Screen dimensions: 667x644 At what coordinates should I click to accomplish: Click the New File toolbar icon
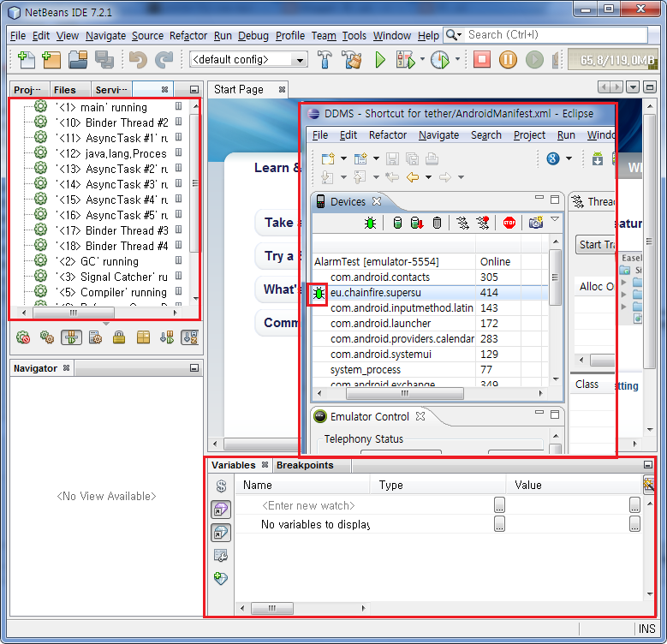pos(27,60)
